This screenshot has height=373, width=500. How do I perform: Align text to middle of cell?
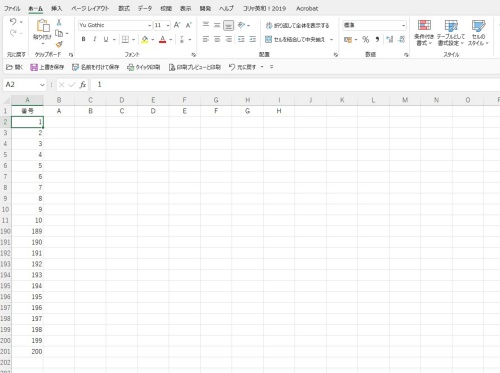pos(217,25)
